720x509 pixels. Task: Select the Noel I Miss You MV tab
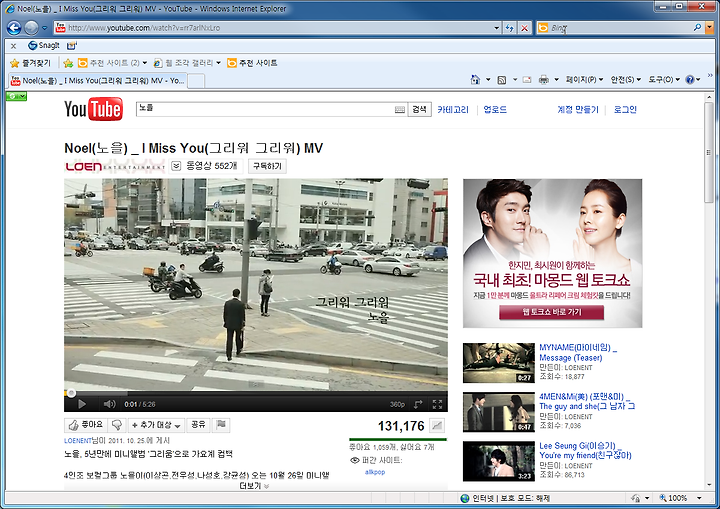pos(97,80)
